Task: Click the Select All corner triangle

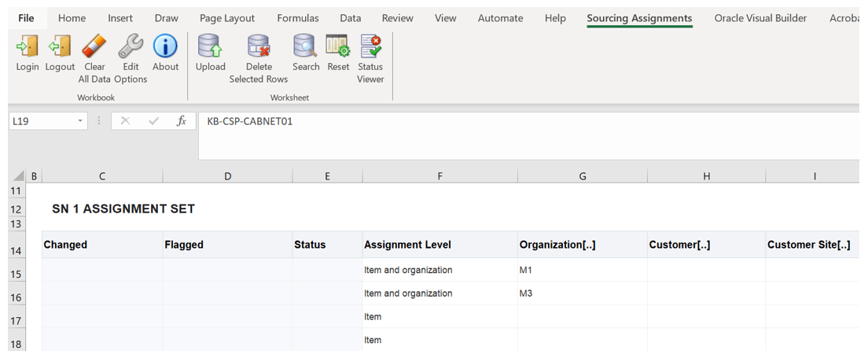Action: click(x=18, y=176)
